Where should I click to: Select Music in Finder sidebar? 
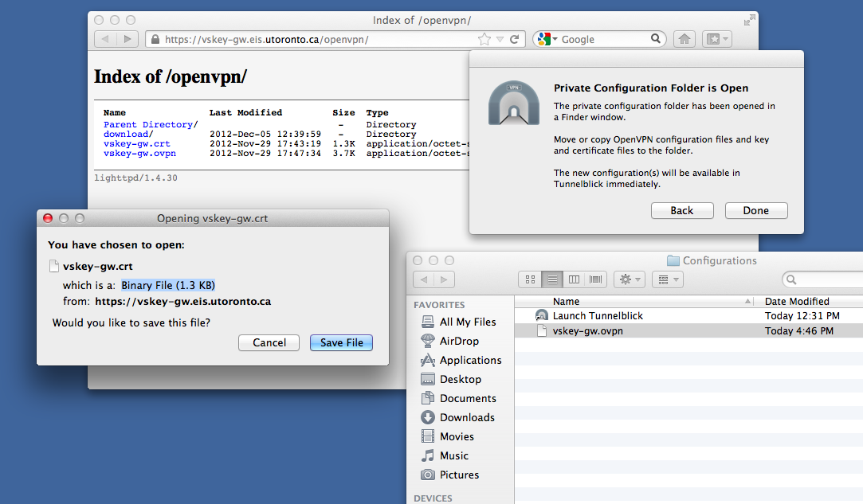pos(444,455)
